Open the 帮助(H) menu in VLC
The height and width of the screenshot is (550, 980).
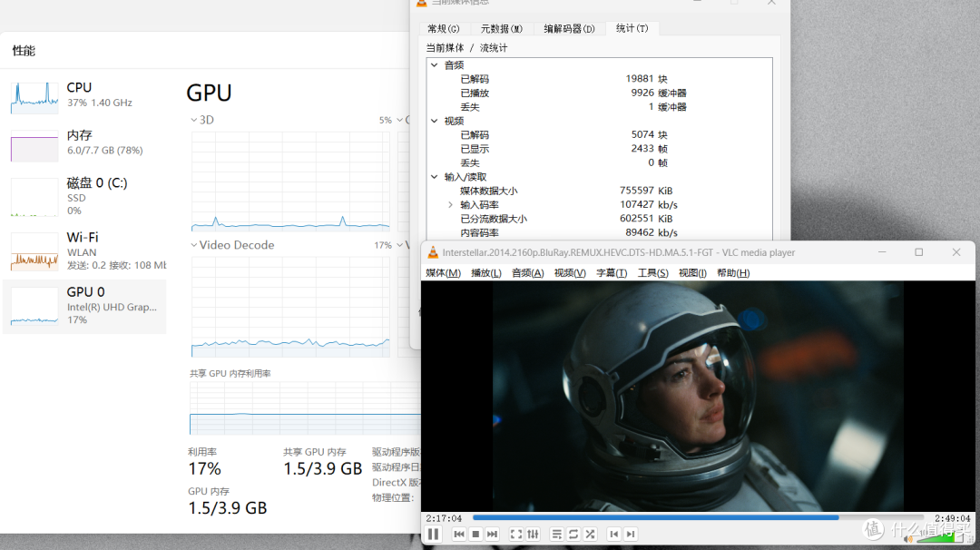pos(733,272)
